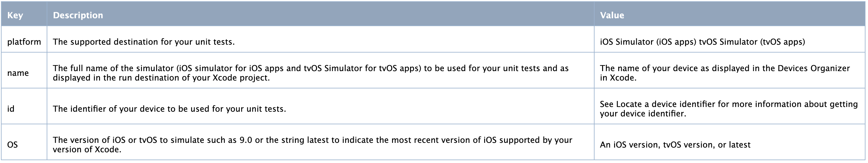Click the simulator full name description
868x163 pixels.
point(311,73)
